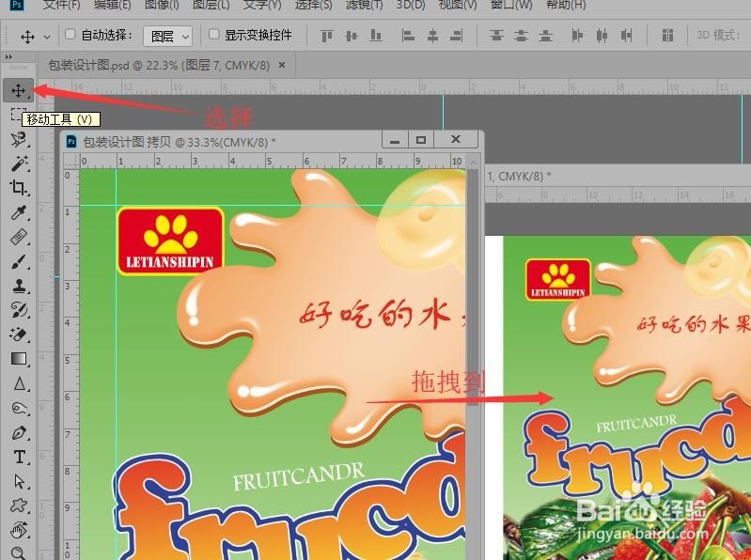
Task: Click the vertical scrollbar of 拷贝 window
Action: (473, 288)
